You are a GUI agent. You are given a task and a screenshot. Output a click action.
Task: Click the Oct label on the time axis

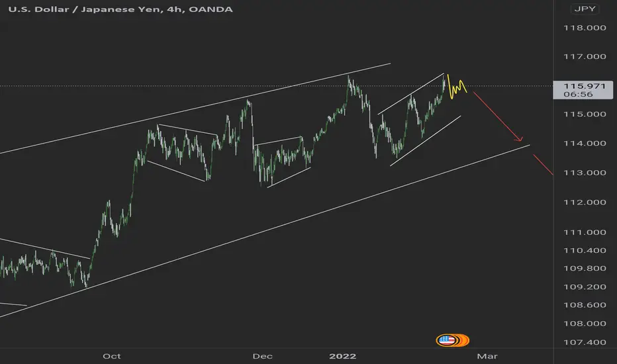[x=112, y=356]
